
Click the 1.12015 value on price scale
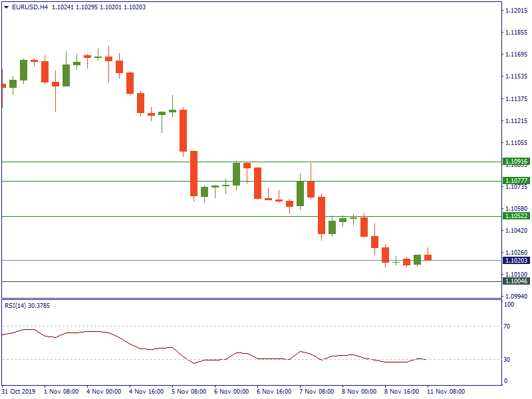[516, 11]
